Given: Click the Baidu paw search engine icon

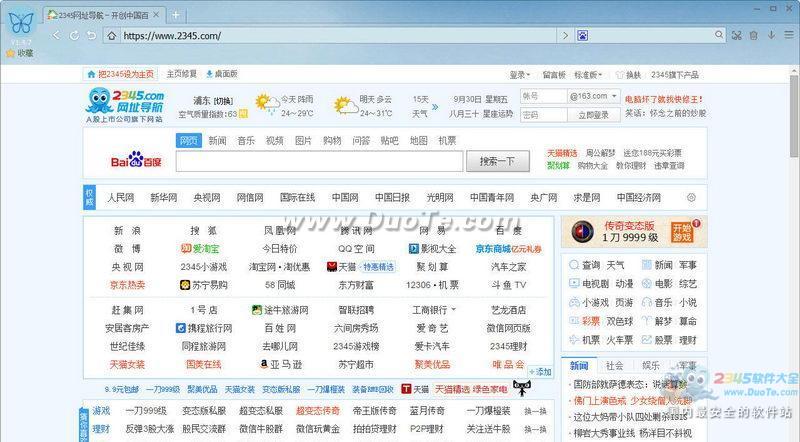Looking at the screenshot, I should pyautogui.click(x=583, y=35).
